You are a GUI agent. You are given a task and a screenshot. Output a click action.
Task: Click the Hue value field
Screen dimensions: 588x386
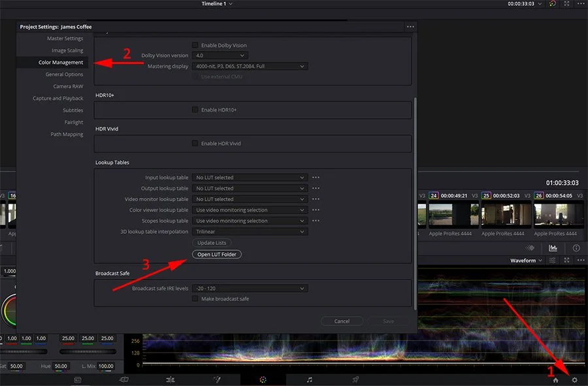[60, 366]
